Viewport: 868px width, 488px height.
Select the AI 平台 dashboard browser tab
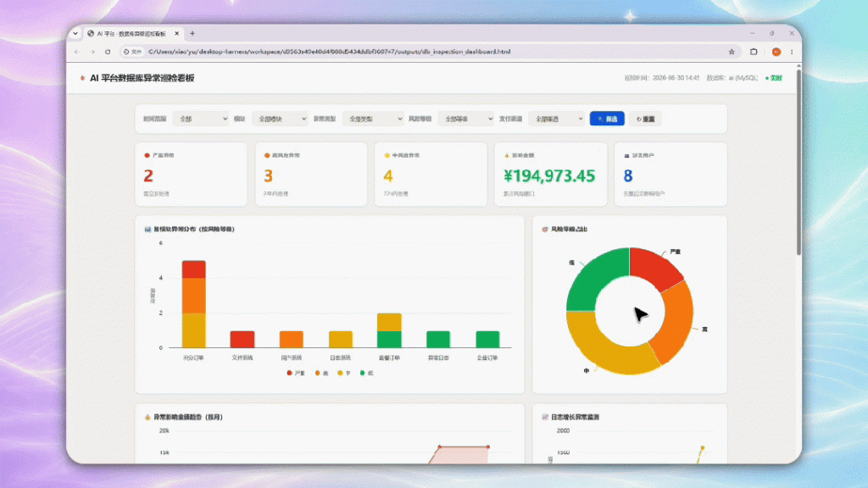click(x=133, y=34)
